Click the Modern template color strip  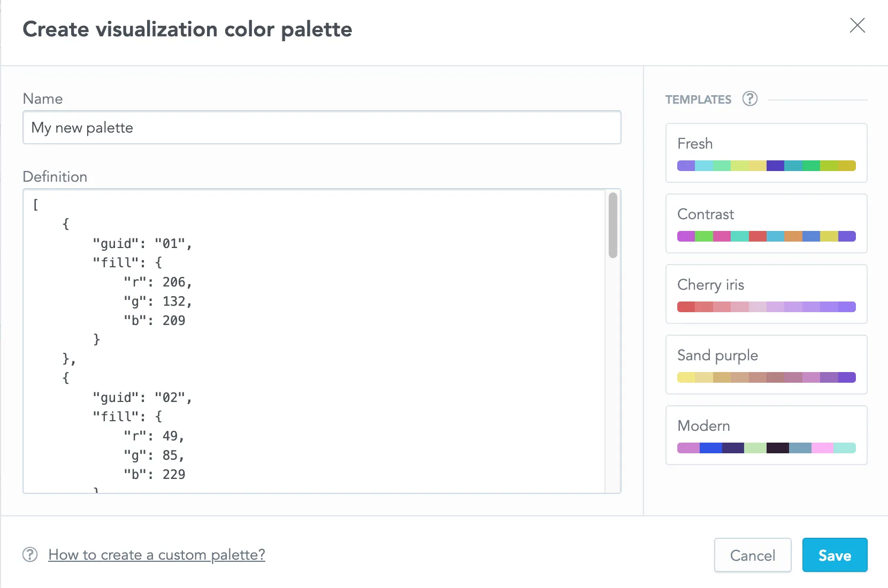tap(766, 448)
